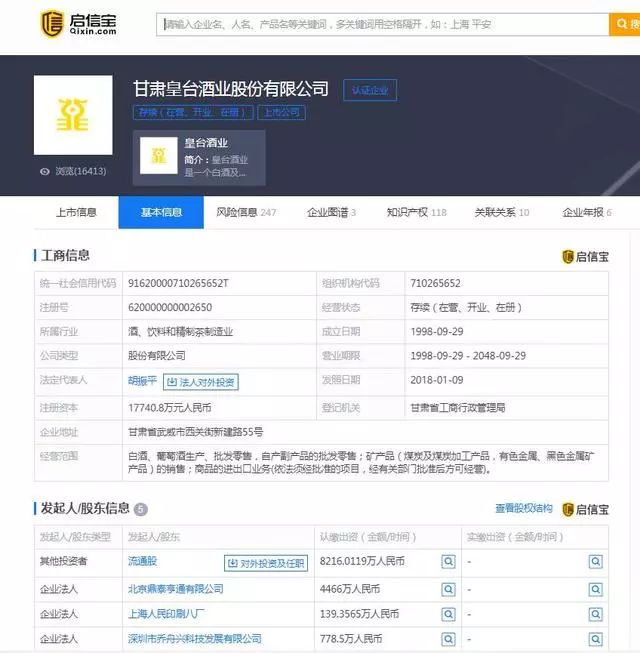Open 深圳市乔舟兴科技发展有限公司 link
This screenshot has width=640, height=653.
pyautogui.click(x=194, y=638)
